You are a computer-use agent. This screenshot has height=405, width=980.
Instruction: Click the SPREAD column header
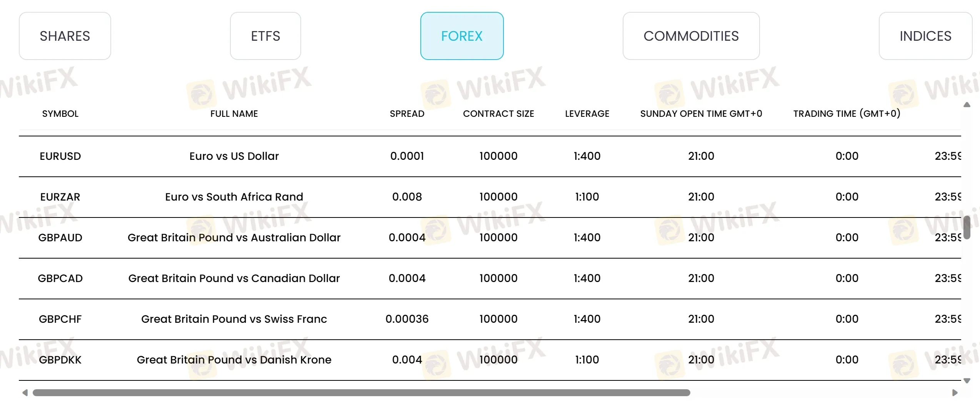(407, 114)
